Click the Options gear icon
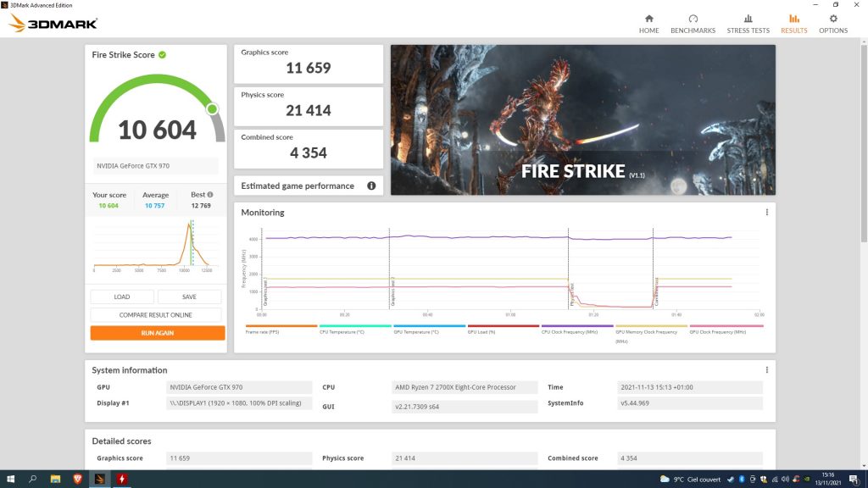The height and width of the screenshot is (488, 868). pos(833,19)
